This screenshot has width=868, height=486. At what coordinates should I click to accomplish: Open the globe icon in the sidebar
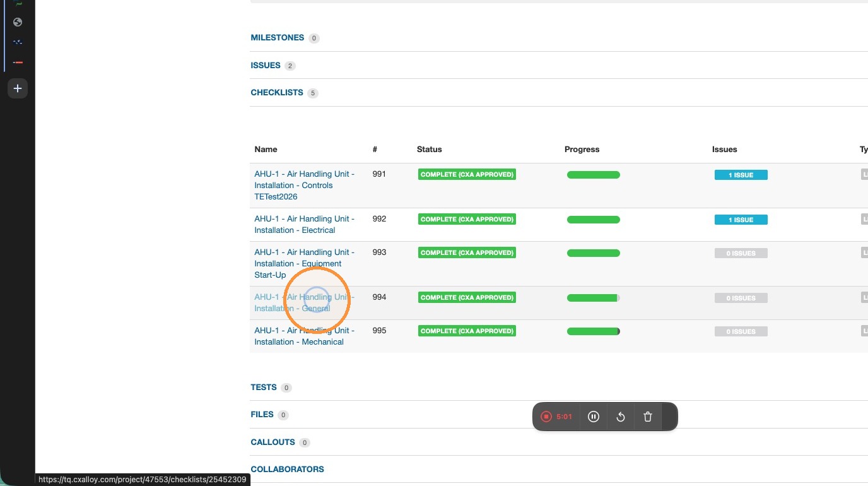18,22
